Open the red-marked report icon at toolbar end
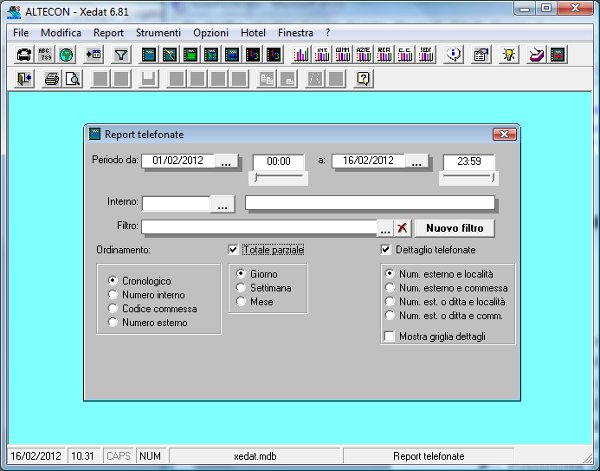Image resolution: width=600 pixels, height=471 pixels. pyautogui.click(x=558, y=55)
